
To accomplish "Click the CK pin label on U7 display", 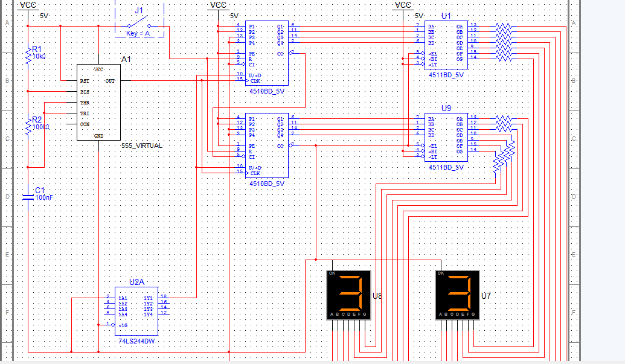I will (x=440, y=273).
